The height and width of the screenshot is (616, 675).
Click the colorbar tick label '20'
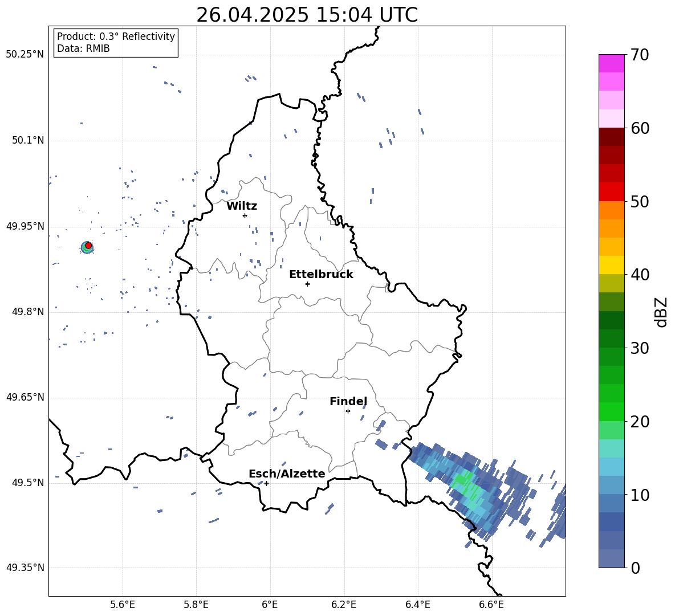pos(640,421)
